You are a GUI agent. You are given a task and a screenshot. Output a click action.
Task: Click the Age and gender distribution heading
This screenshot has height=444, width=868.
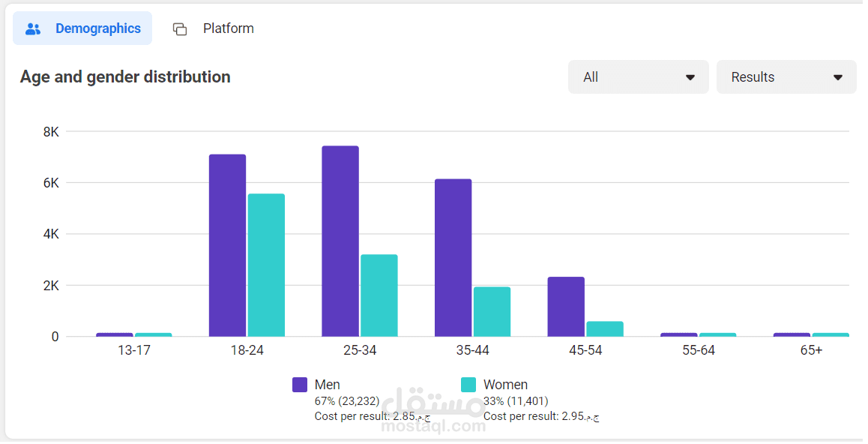pyautogui.click(x=125, y=76)
